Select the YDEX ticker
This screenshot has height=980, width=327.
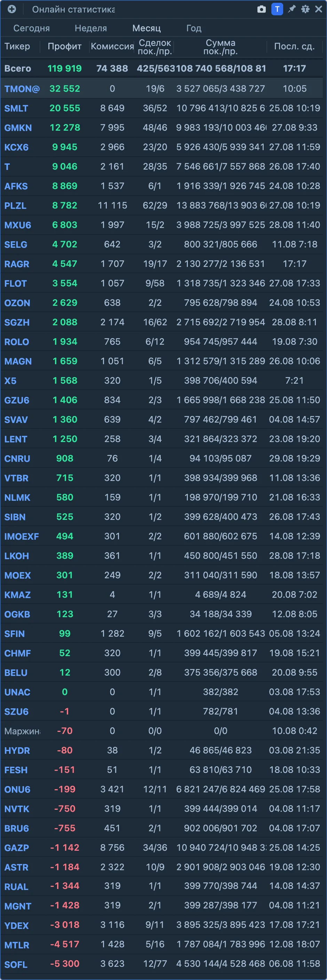16,926
